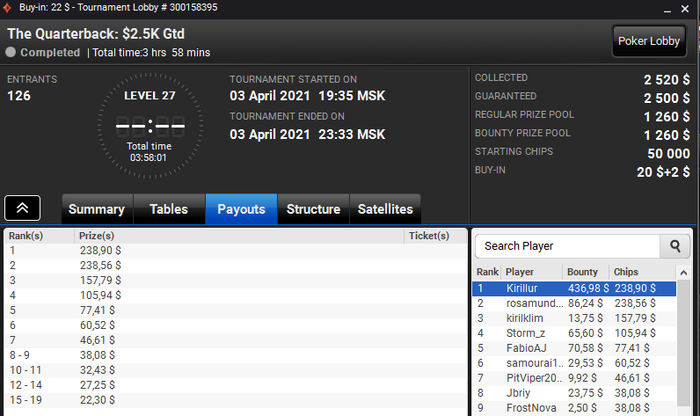Select player Jbriy row
This screenshot has width=700, height=416.
(x=574, y=393)
